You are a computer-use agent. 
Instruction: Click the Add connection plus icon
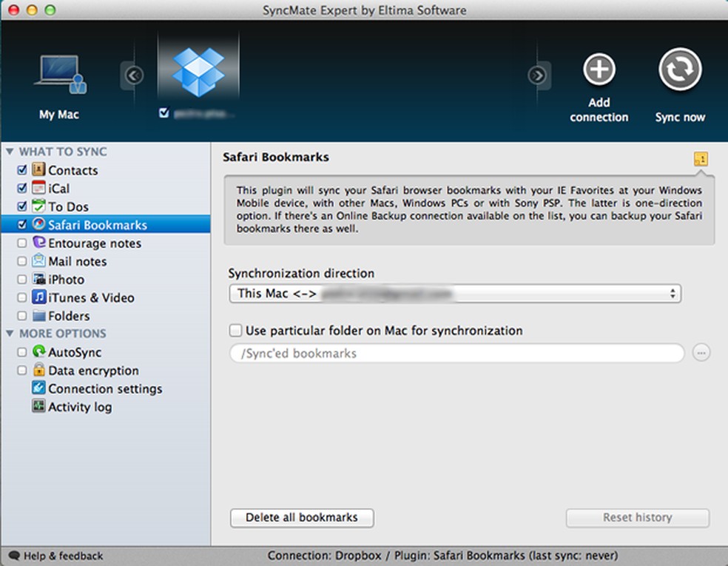[599, 69]
